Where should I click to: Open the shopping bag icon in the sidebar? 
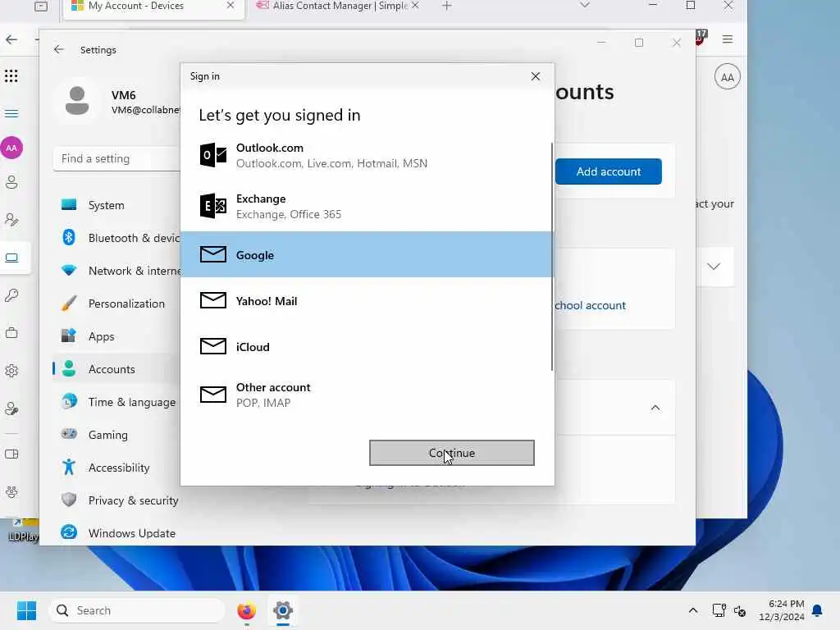click(x=11, y=333)
